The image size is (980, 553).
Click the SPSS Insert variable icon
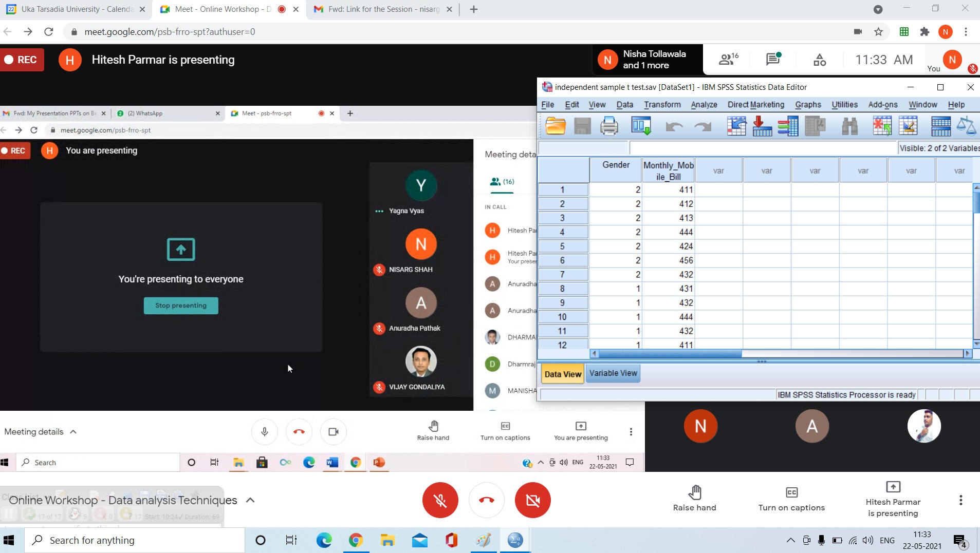pyautogui.click(x=908, y=126)
